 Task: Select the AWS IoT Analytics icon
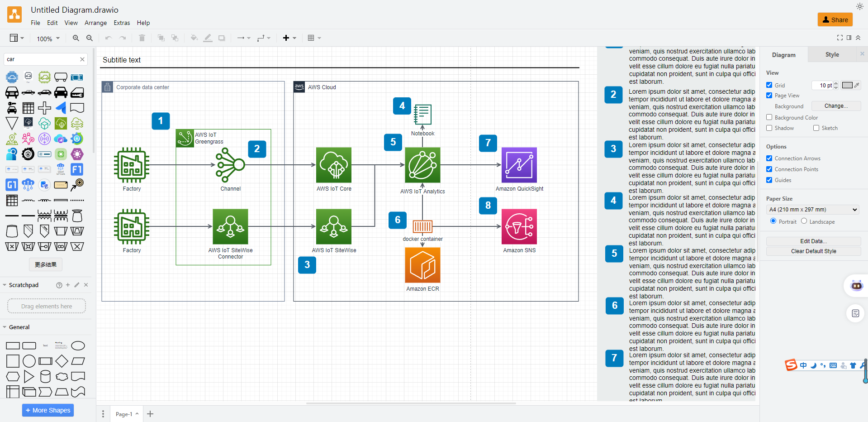[x=422, y=165]
